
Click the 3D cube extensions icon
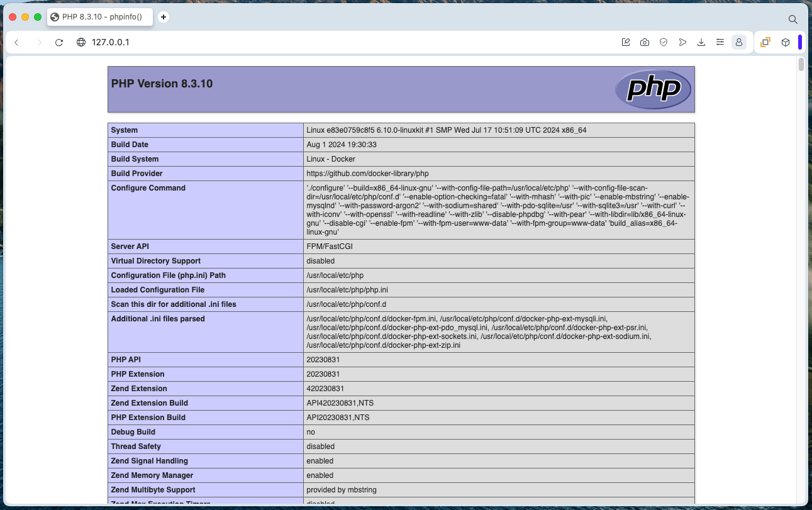point(786,42)
